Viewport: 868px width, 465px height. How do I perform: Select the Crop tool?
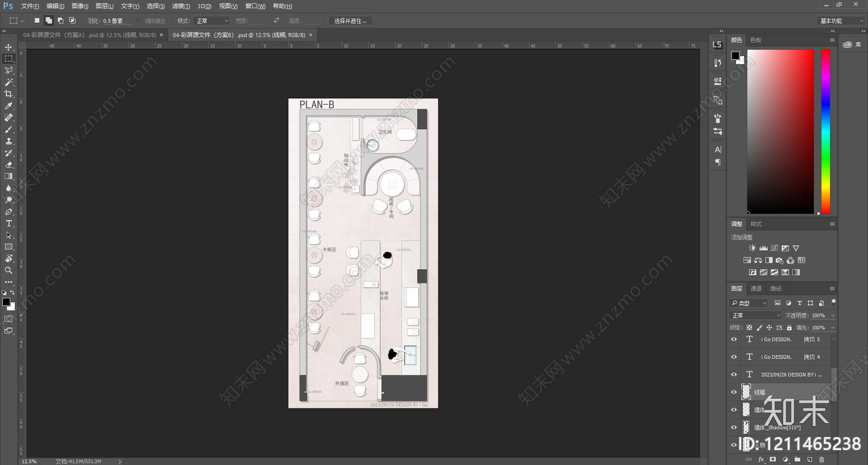[9, 94]
